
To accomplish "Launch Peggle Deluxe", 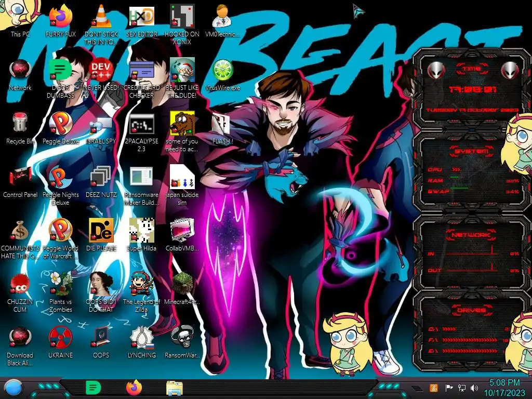I will pos(60,128).
